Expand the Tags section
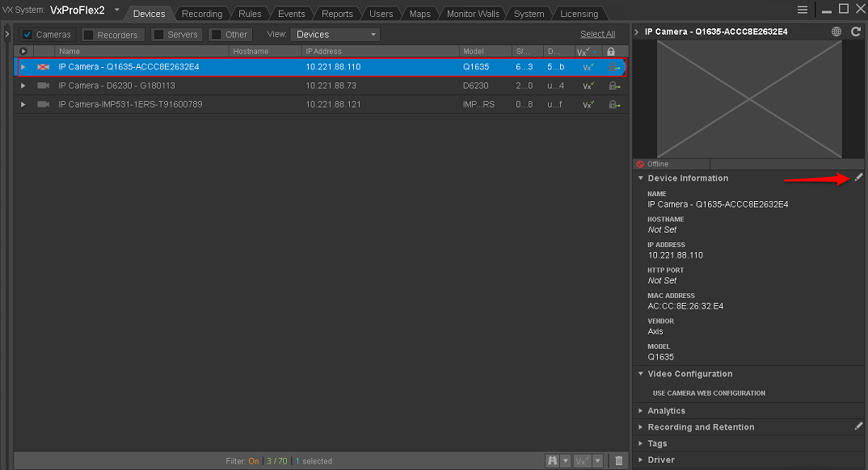Viewport: 868px width, 470px height. point(657,443)
